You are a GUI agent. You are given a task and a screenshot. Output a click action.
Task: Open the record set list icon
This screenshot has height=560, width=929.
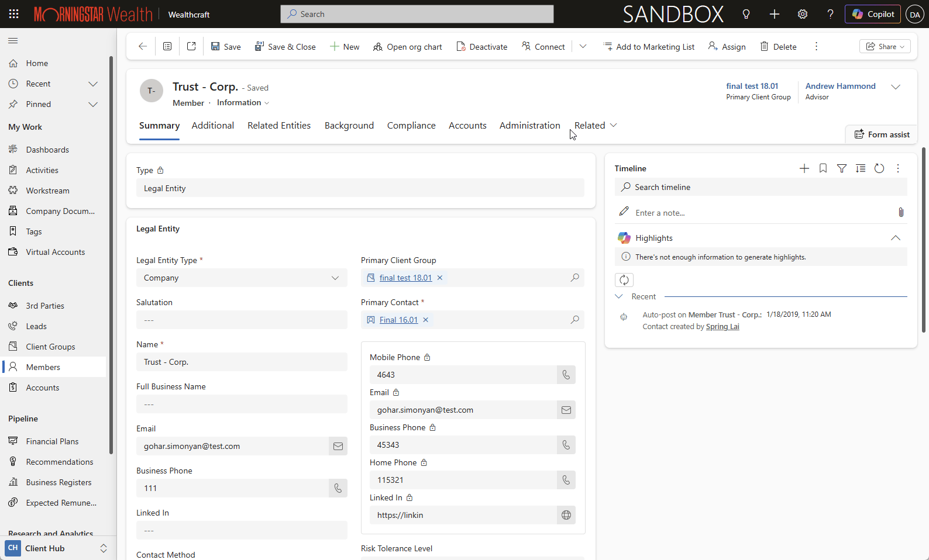(x=167, y=47)
